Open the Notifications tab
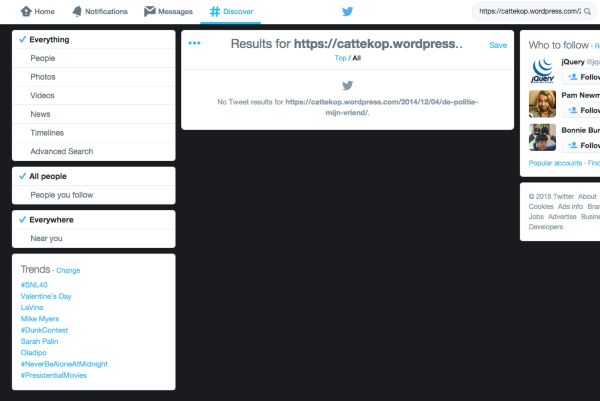The width and height of the screenshot is (600, 401). (x=99, y=12)
